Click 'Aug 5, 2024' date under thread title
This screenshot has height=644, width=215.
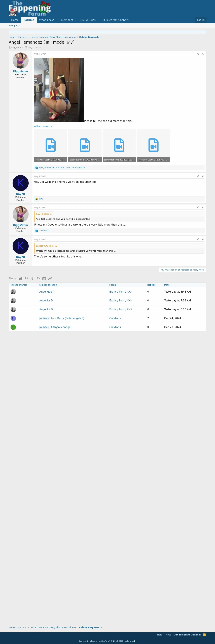click(x=34, y=47)
